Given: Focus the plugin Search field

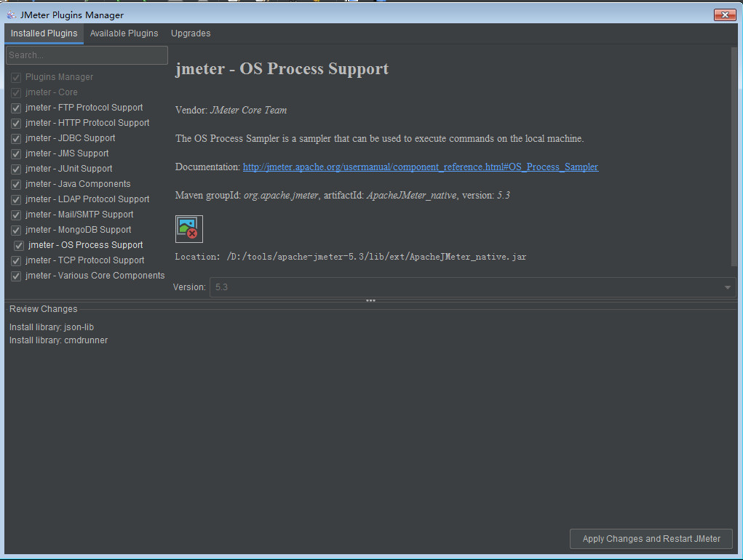Looking at the screenshot, I should point(87,55).
